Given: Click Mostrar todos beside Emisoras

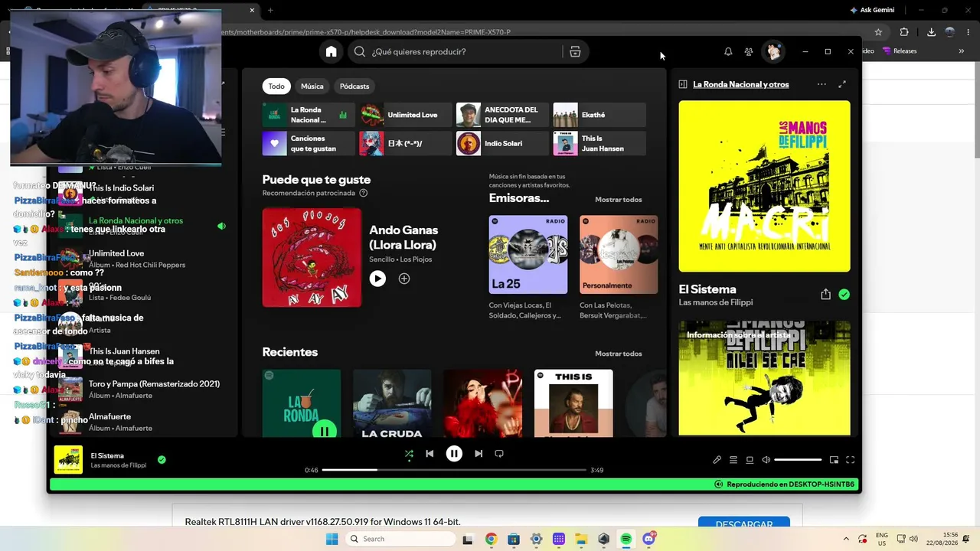Looking at the screenshot, I should pos(619,200).
